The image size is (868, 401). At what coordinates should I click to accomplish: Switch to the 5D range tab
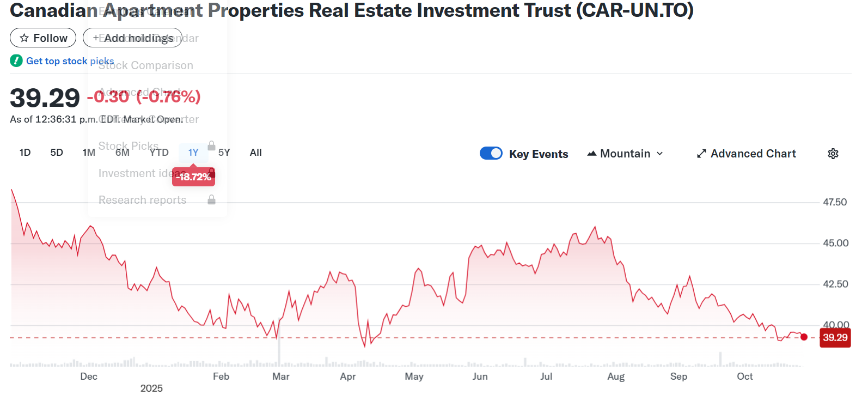point(57,153)
